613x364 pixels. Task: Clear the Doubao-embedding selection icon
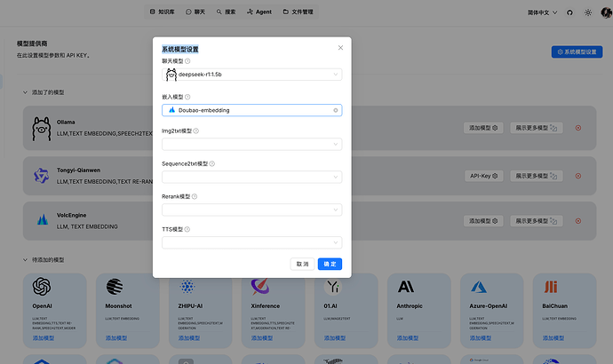[x=336, y=110]
